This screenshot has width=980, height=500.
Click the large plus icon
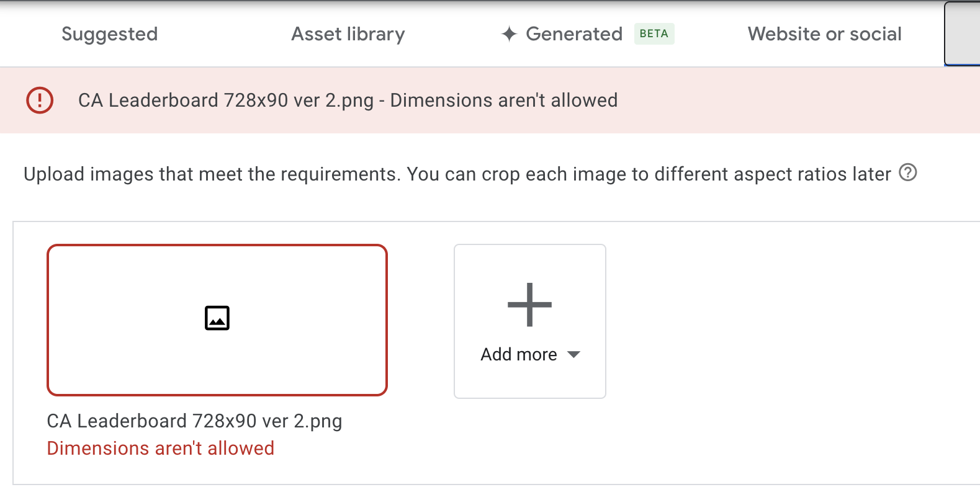coord(529,305)
